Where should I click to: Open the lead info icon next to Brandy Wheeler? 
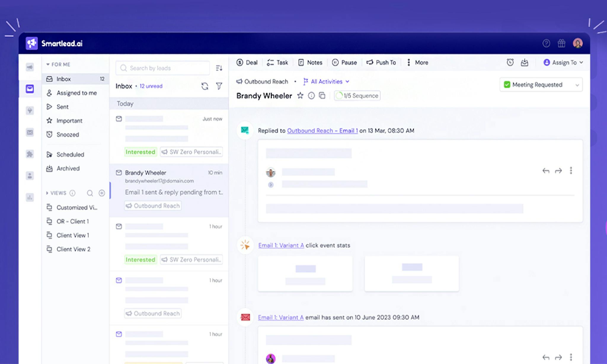click(x=311, y=96)
